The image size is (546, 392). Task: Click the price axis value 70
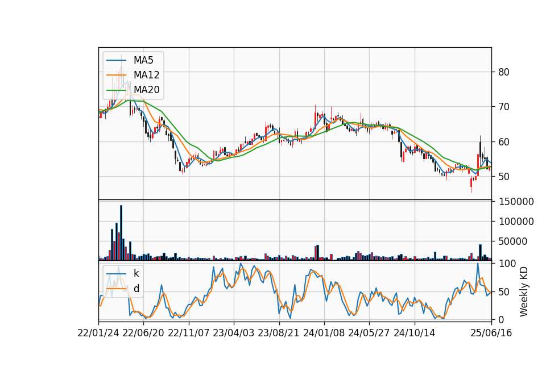click(504, 107)
